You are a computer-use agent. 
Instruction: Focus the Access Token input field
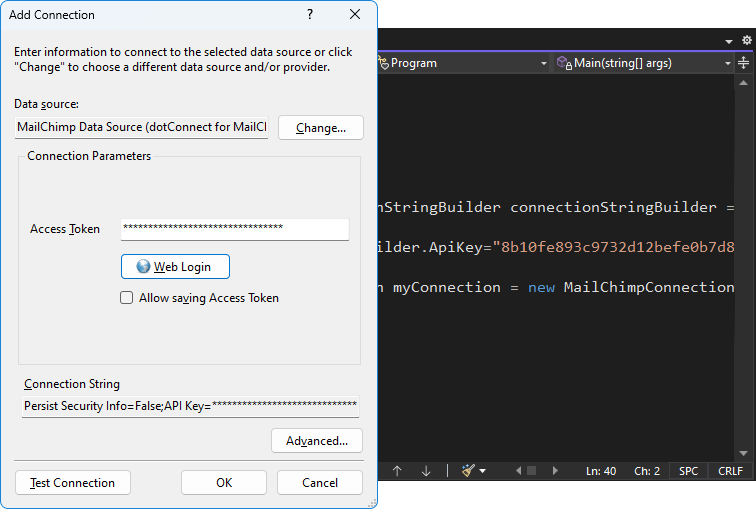coord(235,229)
